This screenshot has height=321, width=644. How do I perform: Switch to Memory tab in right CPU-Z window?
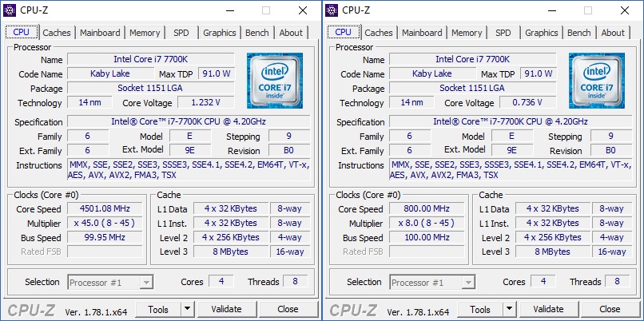pyautogui.click(x=467, y=33)
